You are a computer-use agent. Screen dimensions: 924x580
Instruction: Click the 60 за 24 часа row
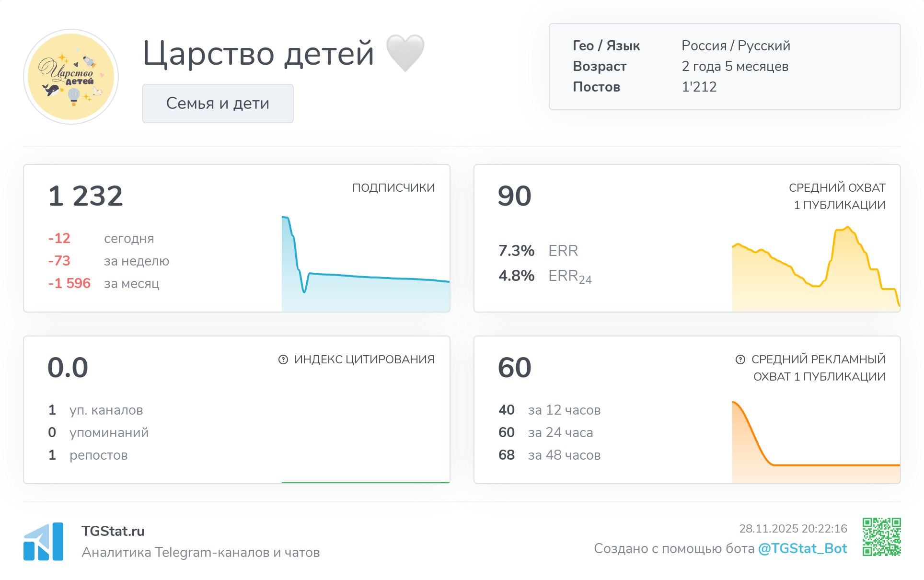(545, 432)
